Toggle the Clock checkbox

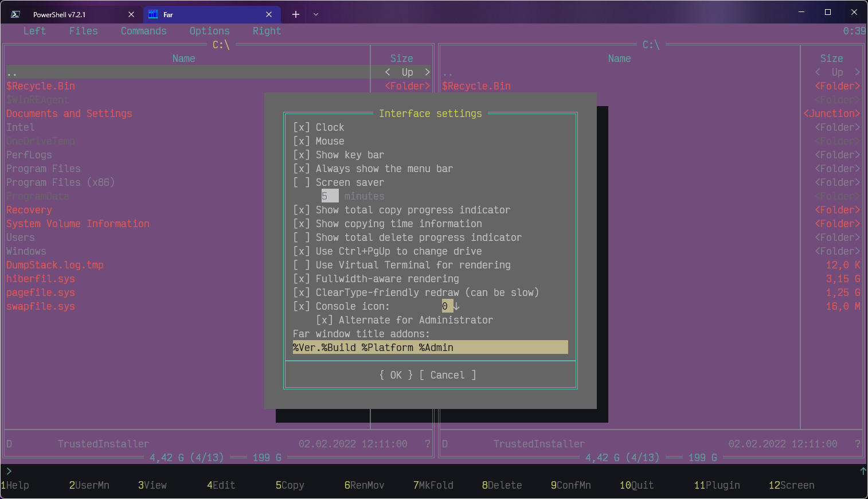coord(302,127)
